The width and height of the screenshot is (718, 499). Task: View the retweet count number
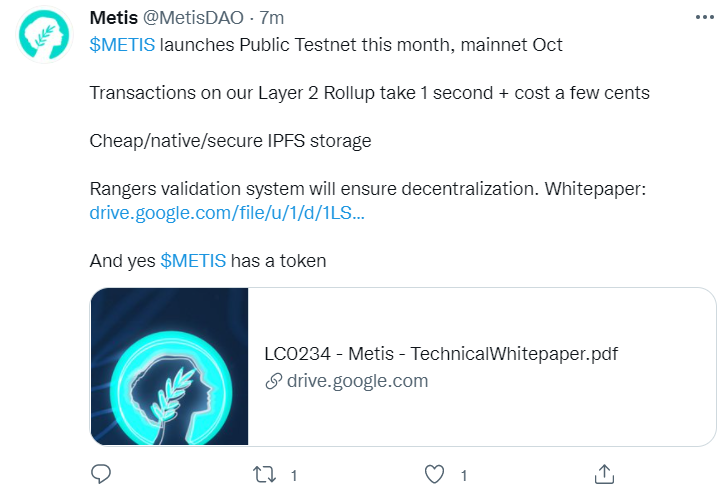pyautogui.click(x=294, y=476)
